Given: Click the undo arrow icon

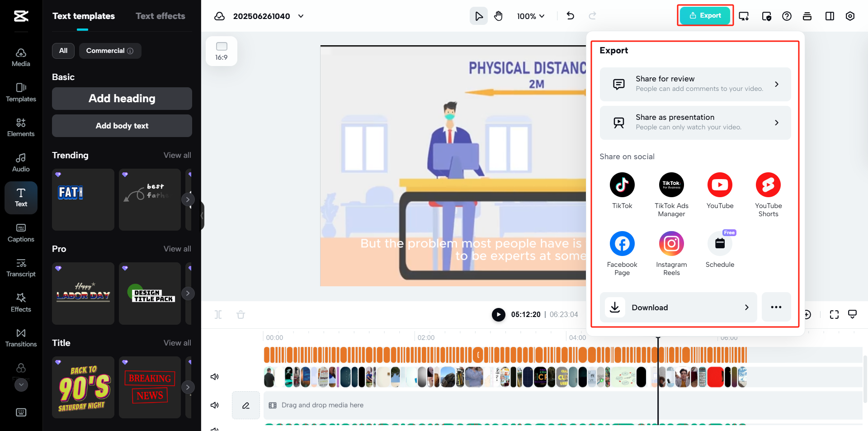Looking at the screenshot, I should point(571,16).
